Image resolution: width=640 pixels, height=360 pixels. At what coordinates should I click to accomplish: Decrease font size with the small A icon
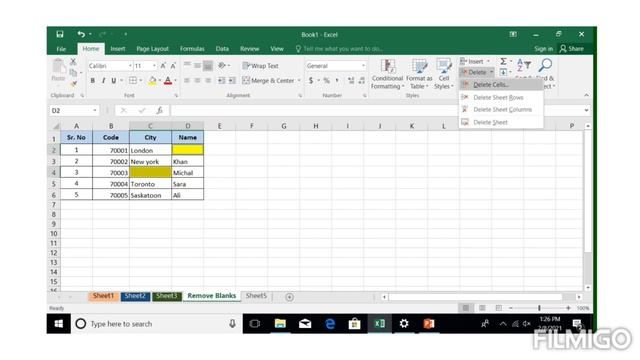[173, 66]
